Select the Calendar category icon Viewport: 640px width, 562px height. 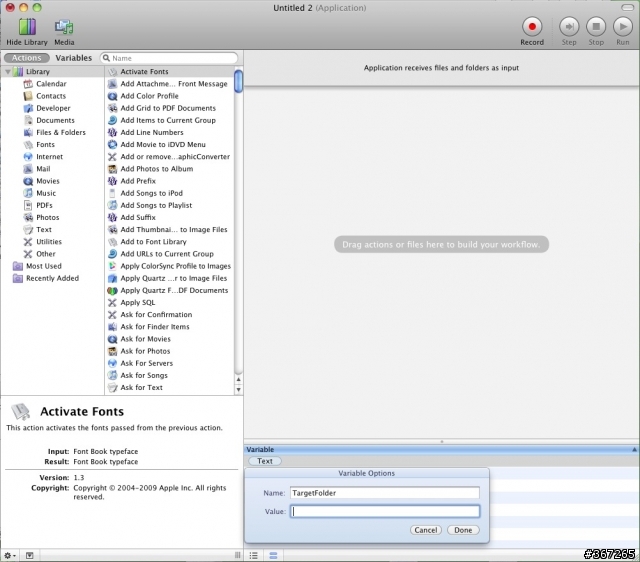click(28, 84)
